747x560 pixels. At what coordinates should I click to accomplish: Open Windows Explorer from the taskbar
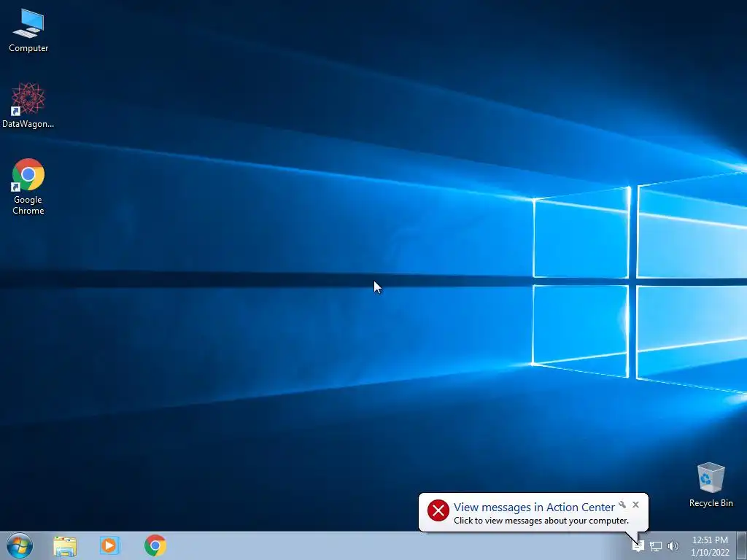pos(65,545)
